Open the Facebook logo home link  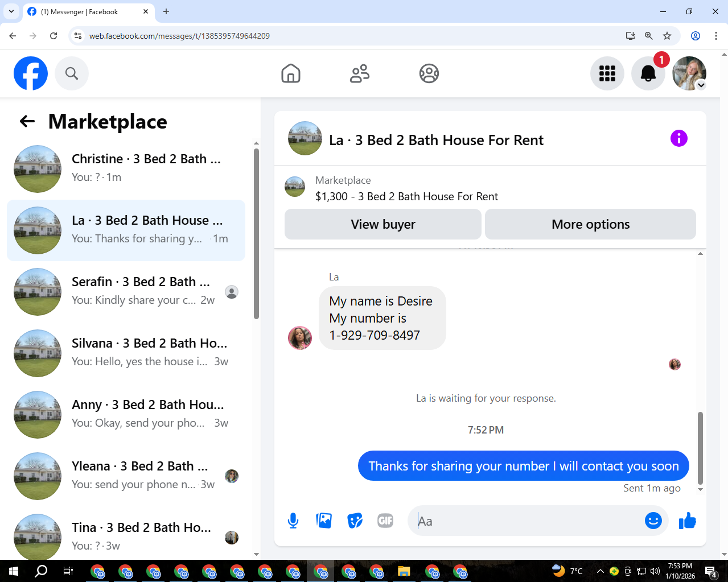click(31, 73)
